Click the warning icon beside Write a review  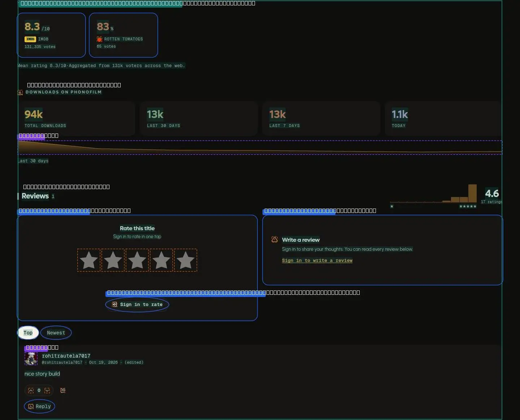pyautogui.click(x=274, y=240)
